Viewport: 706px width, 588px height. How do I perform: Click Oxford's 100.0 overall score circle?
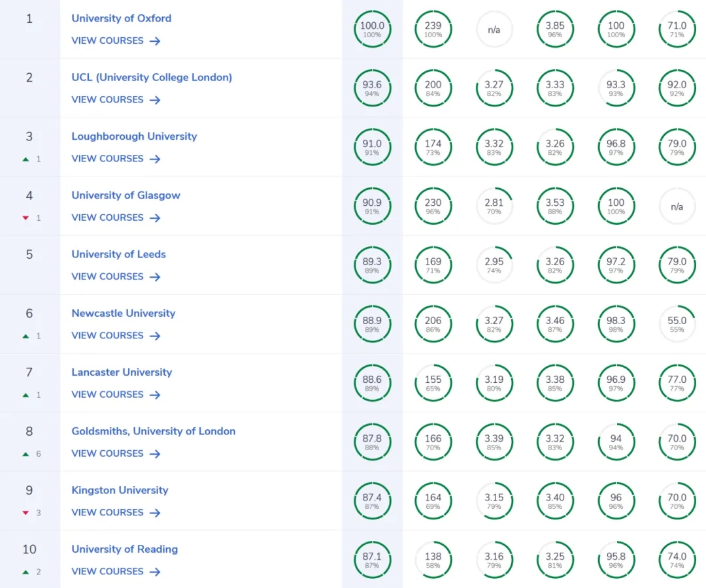(372, 29)
